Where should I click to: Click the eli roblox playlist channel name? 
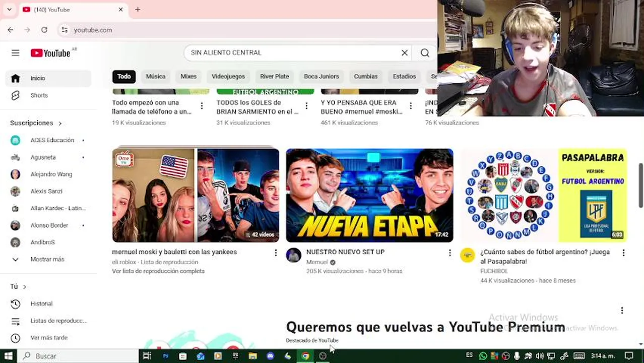coord(124,262)
